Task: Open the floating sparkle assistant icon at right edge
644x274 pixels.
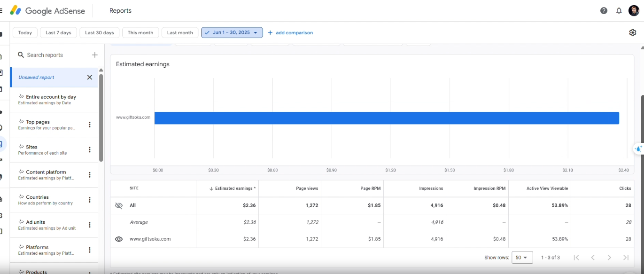Action: (638, 149)
